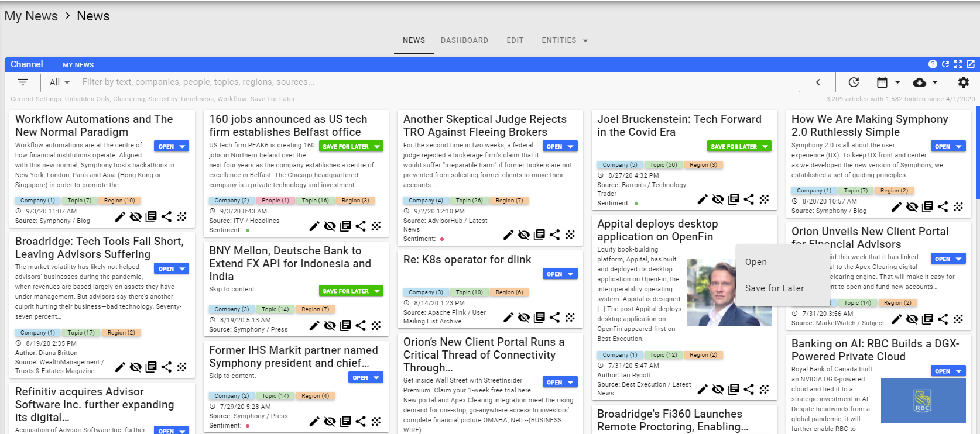
Task: Edit the Orion Unveils New Client Portal article
Action: [x=896, y=319]
